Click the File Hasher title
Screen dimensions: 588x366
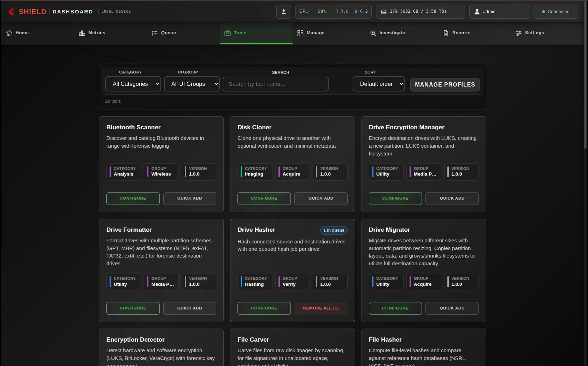pos(385,340)
